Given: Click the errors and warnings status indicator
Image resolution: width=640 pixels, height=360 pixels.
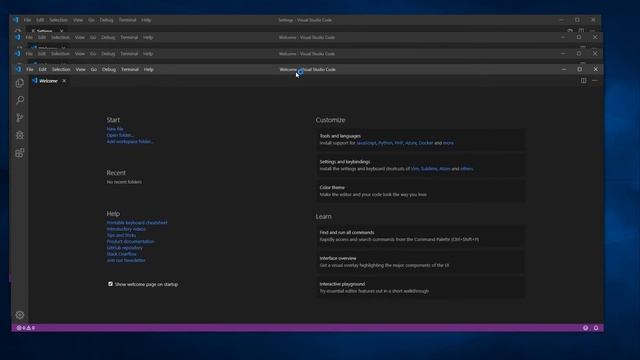Looking at the screenshot, I should click(x=25, y=328).
